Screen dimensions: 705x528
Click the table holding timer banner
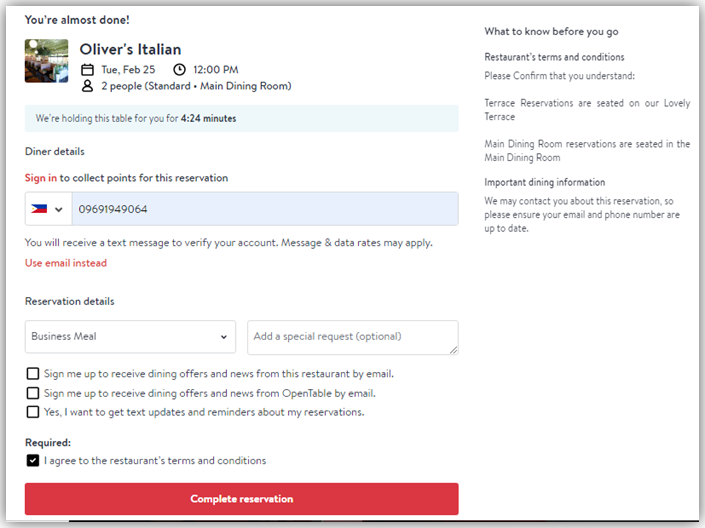click(241, 118)
